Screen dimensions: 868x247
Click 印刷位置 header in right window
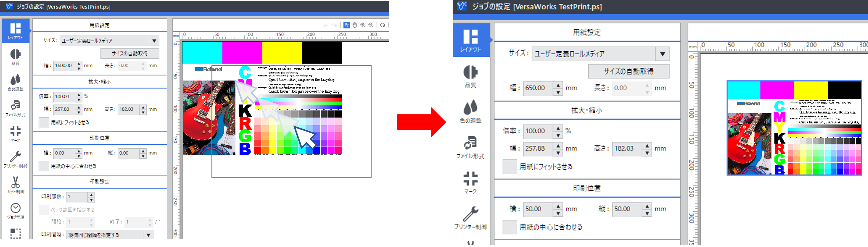point(587,188)
